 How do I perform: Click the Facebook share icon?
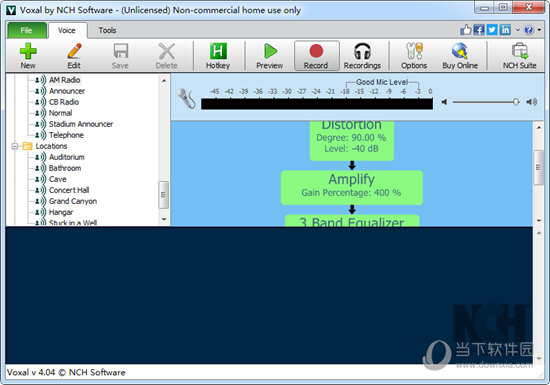(x=479, y=30)
